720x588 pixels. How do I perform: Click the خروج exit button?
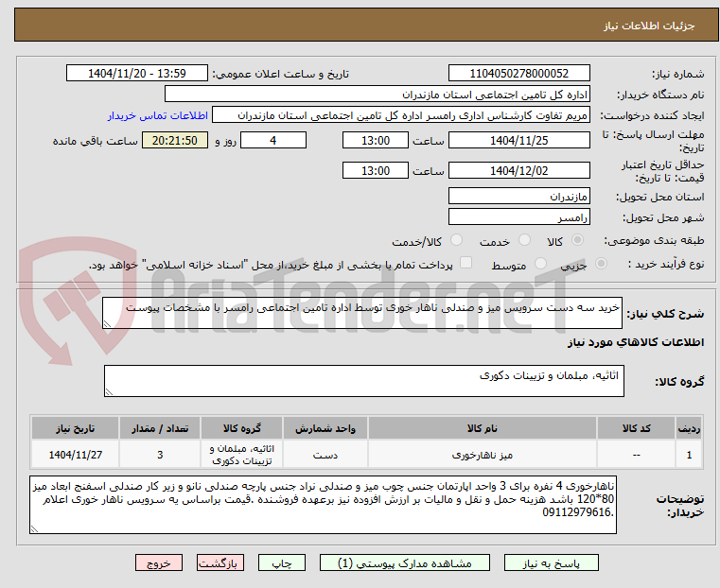tap(159, 562)
